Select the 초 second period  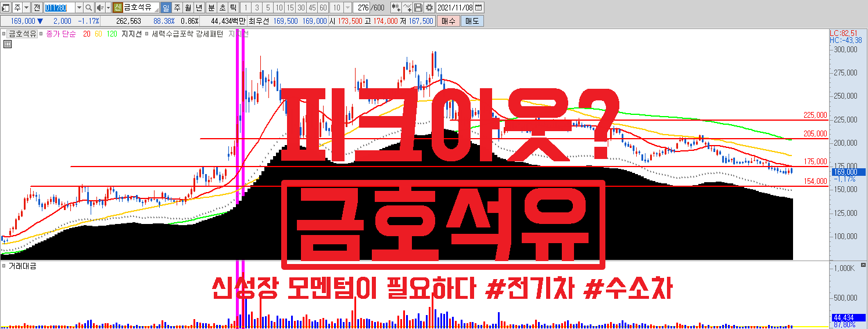(223, 8)
